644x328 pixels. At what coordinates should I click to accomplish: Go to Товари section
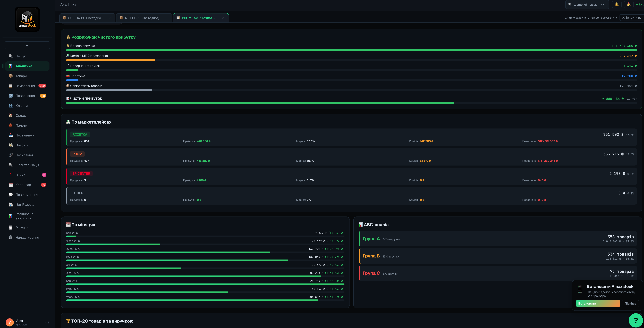(27, 76)
